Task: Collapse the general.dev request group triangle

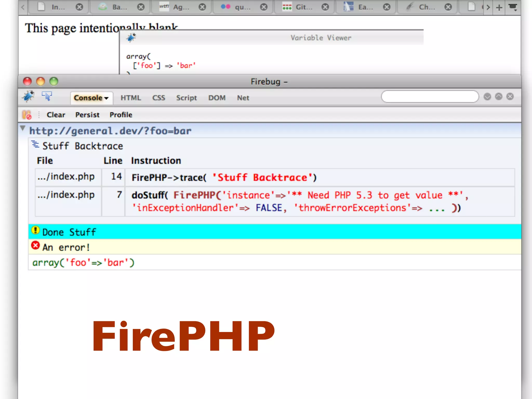Action: (23, 128)
